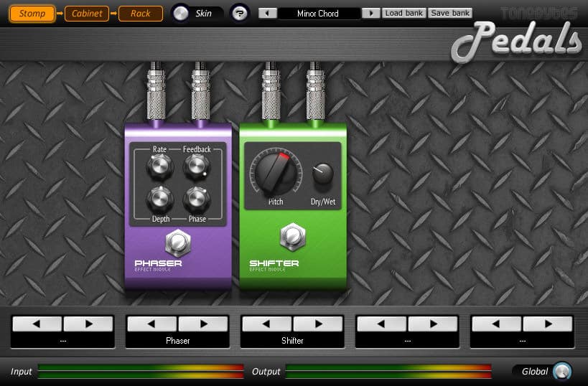Open the help question mark icon
The width and height of the screenshot is (588, 386).
(239, 14)
